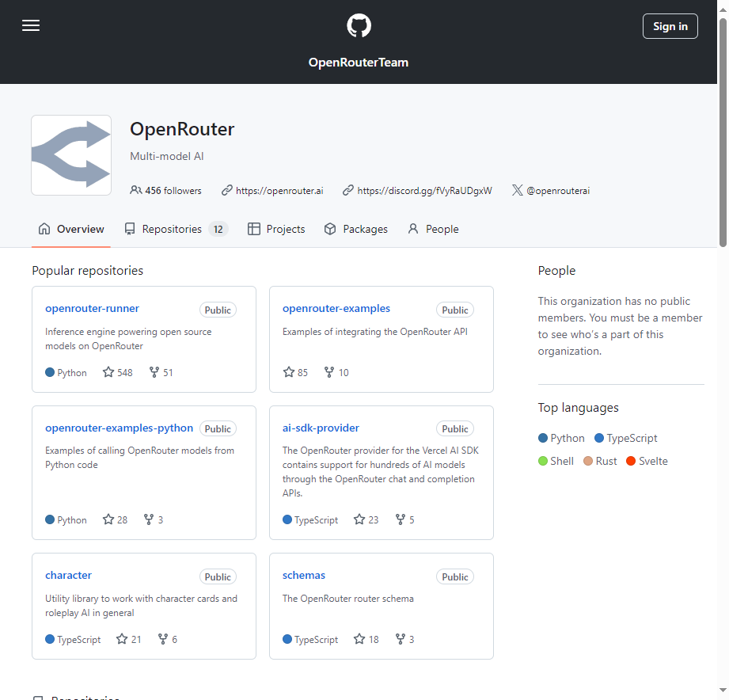The width and height of the screenshot is (729, 700).
Task: Click the Public badge on schemas card
Action: (x=454, y=576)
